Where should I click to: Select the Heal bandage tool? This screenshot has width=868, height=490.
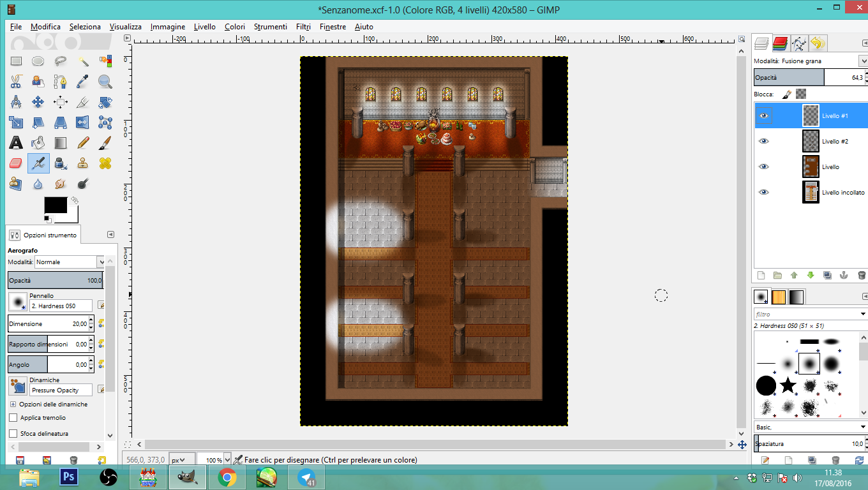point(105,163)
